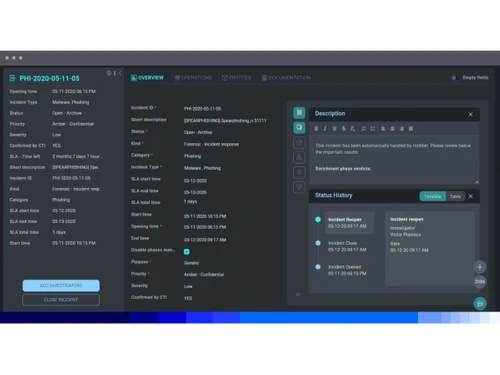Collapse the left incident summary panel with chevron
Image resolution: width=500 pixels, height=375 pixels.
click(x=120, y=73)
